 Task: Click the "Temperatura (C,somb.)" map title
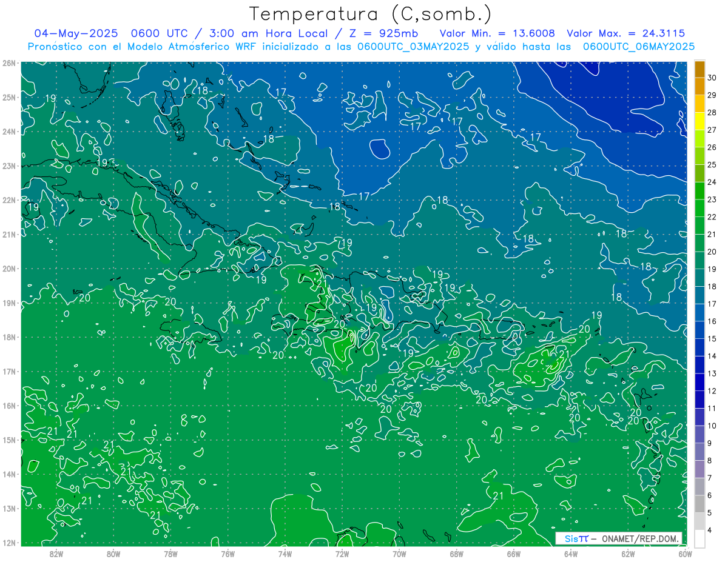[x=370, y=14]
